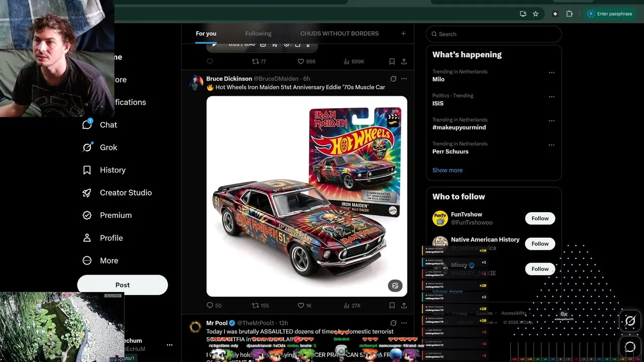View analytics for post with 699K views
The image size is (644, 362).
pyautogui.click(x=354, y=61)
